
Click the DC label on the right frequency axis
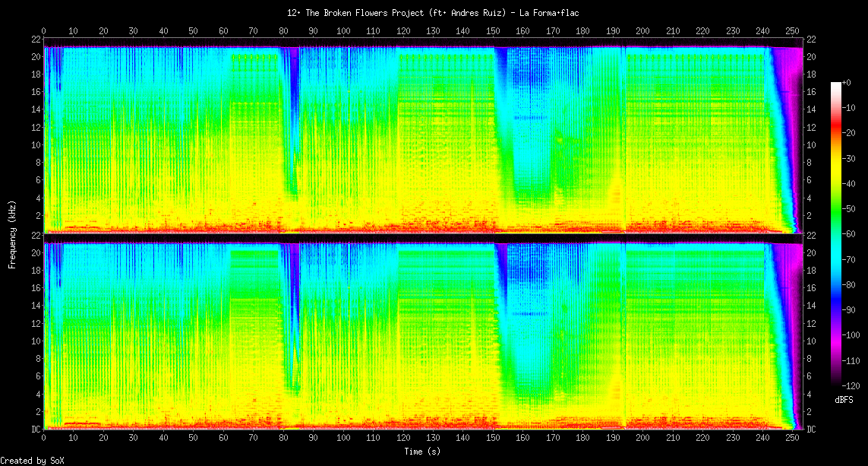[810, 429]
